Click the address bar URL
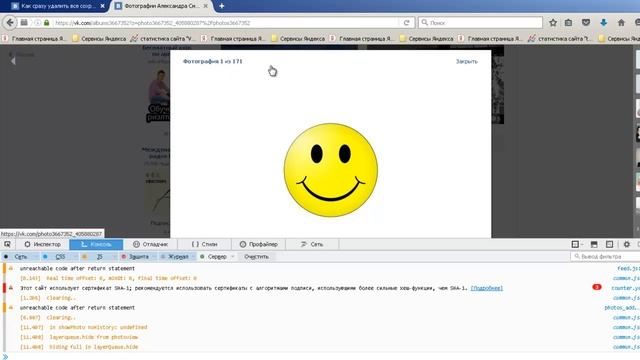Viewport: 640px width, 360px height. click(x=226, y=23)
